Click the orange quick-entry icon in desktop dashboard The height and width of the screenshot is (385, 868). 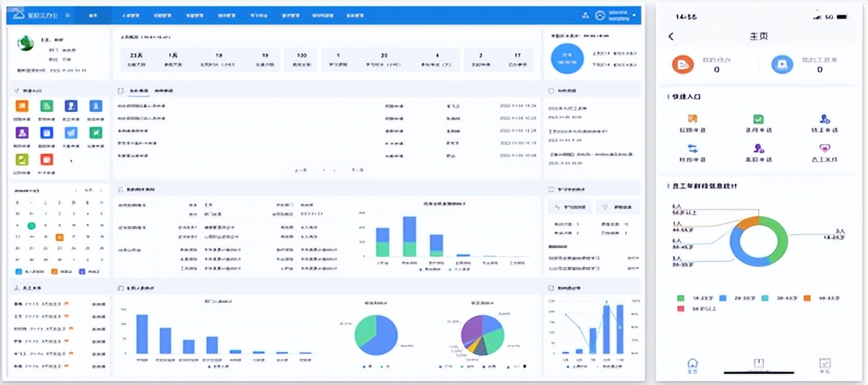click(22, 106)
